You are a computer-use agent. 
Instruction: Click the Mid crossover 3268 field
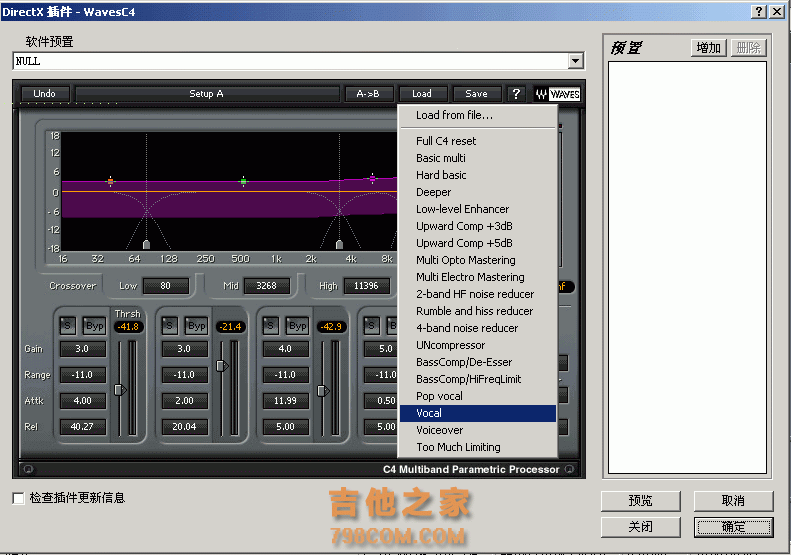266,286
